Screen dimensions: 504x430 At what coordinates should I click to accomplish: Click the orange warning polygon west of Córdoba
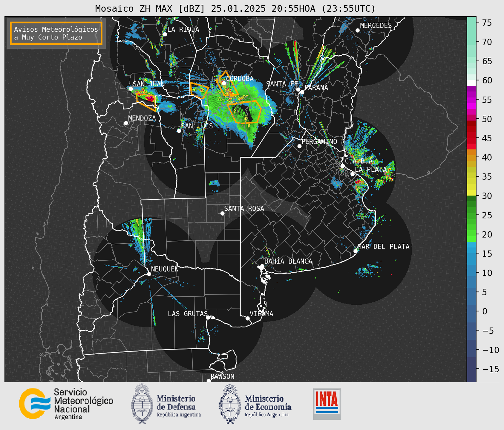coord(199,90)
